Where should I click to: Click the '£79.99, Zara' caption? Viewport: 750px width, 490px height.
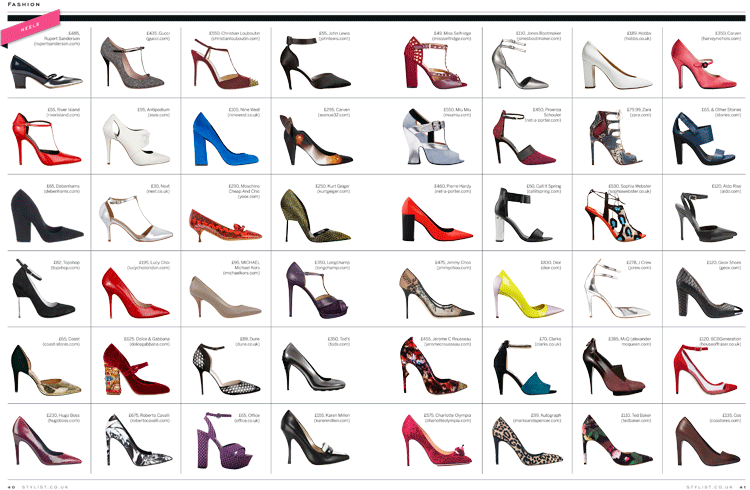(639, 112)
